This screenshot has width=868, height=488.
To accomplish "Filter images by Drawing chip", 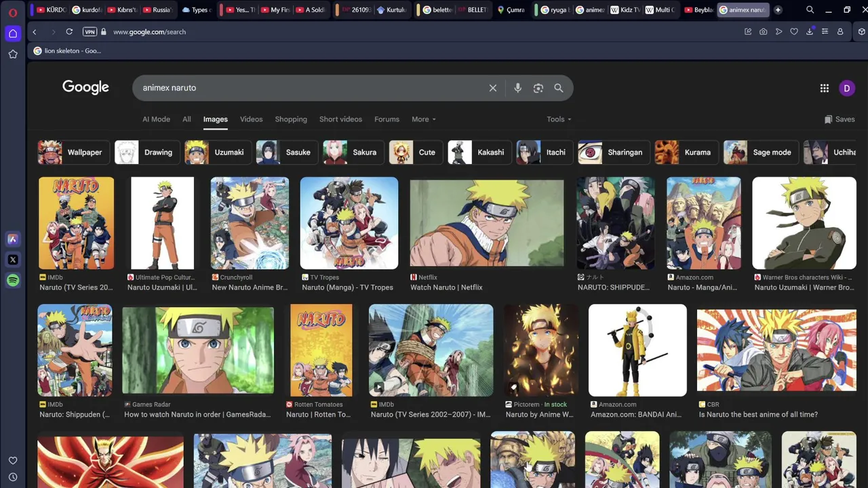I will click(x=147, y=152).
